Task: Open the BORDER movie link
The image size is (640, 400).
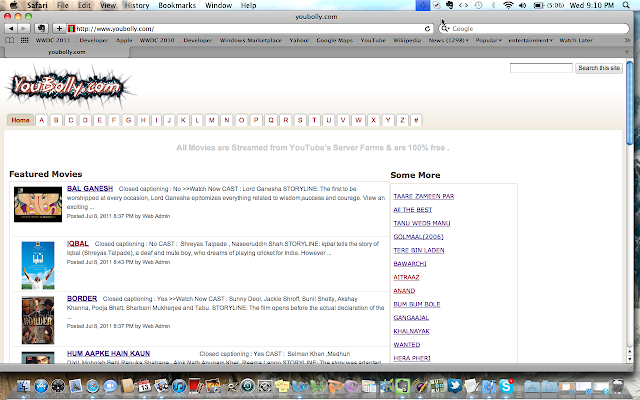Action: coord(82,298)
